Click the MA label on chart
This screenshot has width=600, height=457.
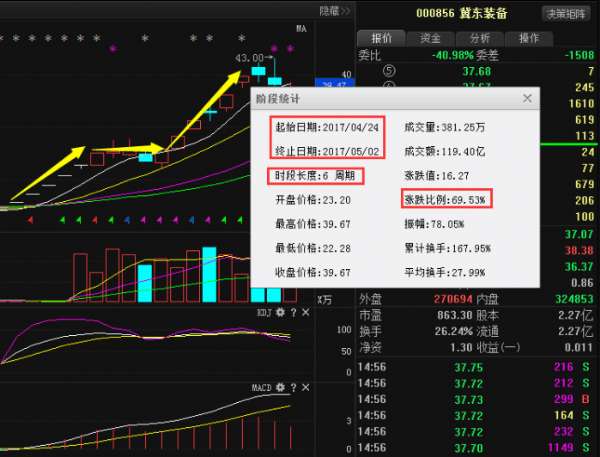(300, 29)
